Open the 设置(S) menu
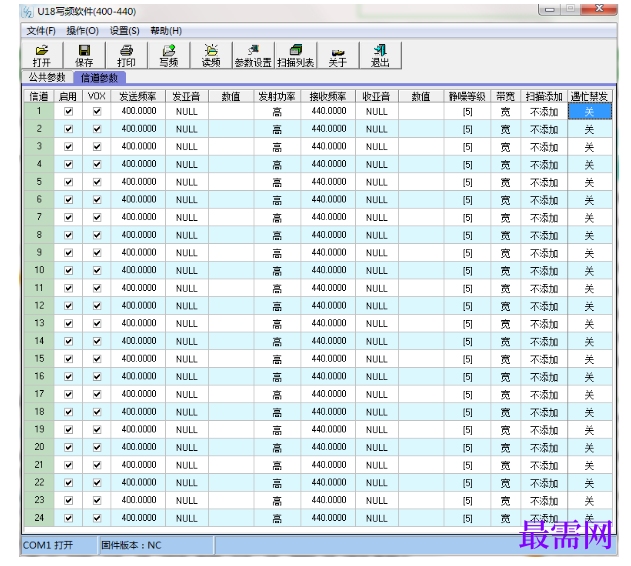631x566 pixels. pos(125,31)
